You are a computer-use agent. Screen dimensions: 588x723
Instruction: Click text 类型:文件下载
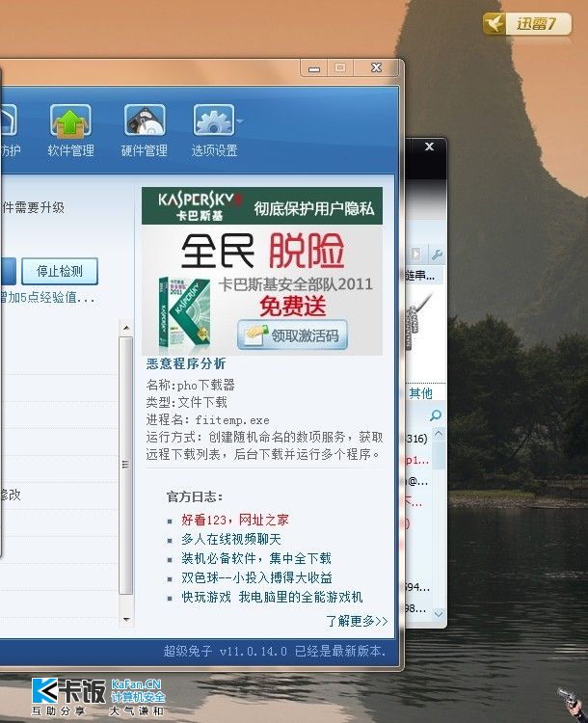(x=187, y=402)
